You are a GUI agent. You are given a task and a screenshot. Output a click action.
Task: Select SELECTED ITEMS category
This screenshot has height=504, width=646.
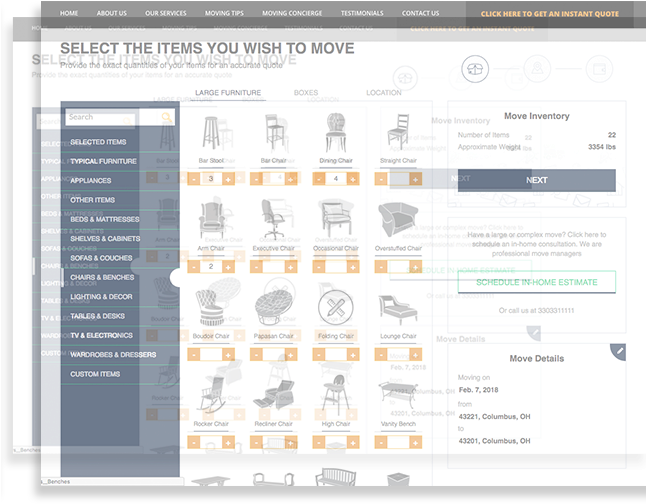[98, 142]
